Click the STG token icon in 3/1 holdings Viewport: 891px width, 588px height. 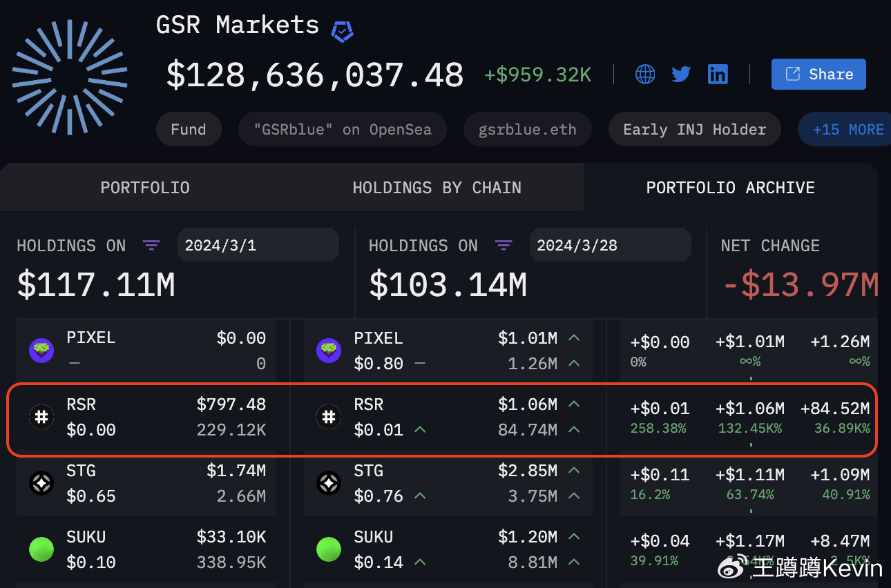click(x=41, y=483)
